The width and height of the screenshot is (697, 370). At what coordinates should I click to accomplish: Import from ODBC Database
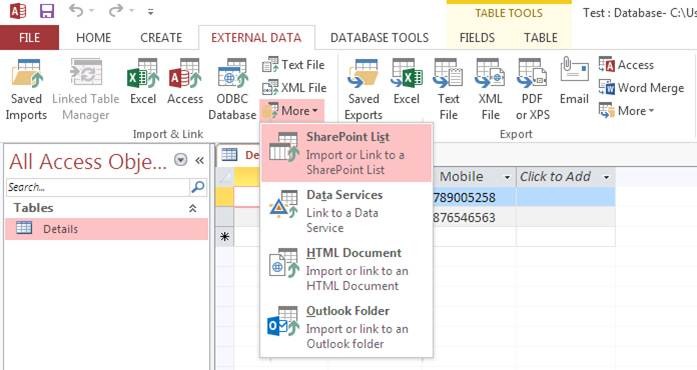(x=232, y=90)
